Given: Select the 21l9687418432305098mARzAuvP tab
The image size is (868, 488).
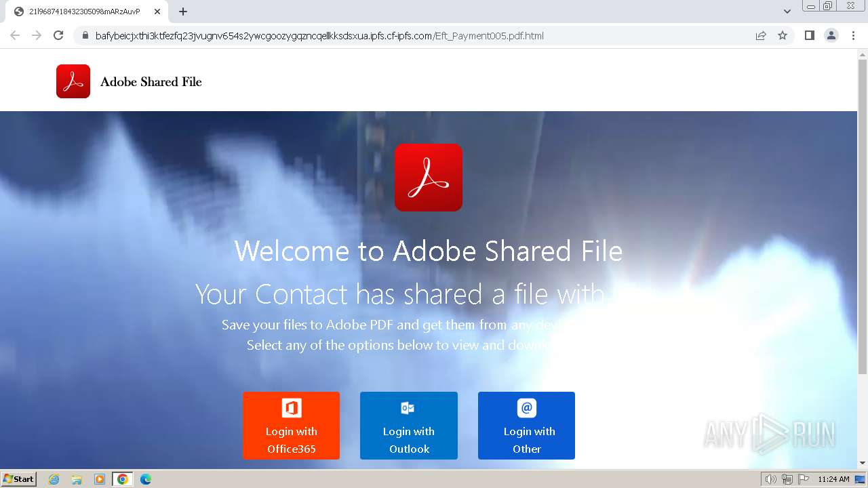Looking at the screenshot, I should click(x=86, y=12).
